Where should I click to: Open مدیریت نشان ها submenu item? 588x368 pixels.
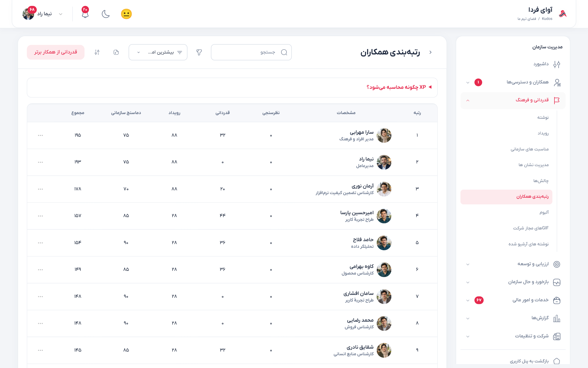coord(534,165)
